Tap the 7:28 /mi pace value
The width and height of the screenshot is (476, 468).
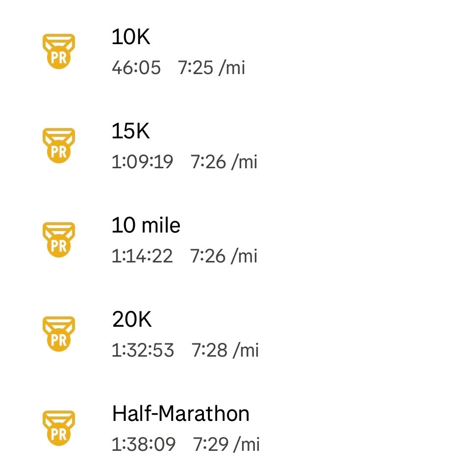225,350
